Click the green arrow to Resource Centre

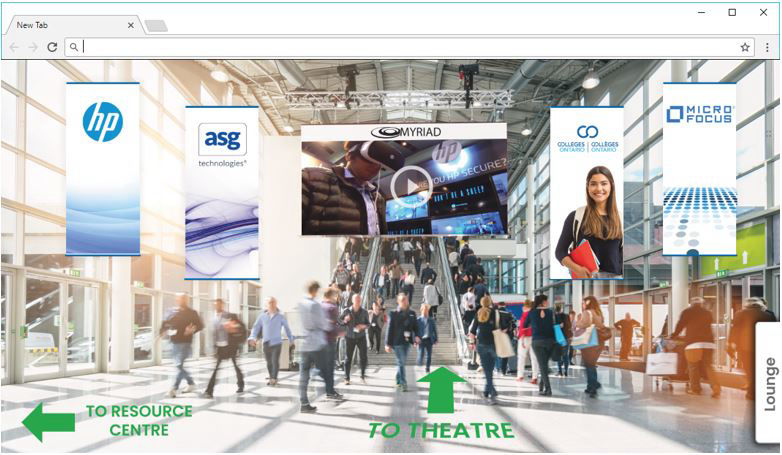48,422
